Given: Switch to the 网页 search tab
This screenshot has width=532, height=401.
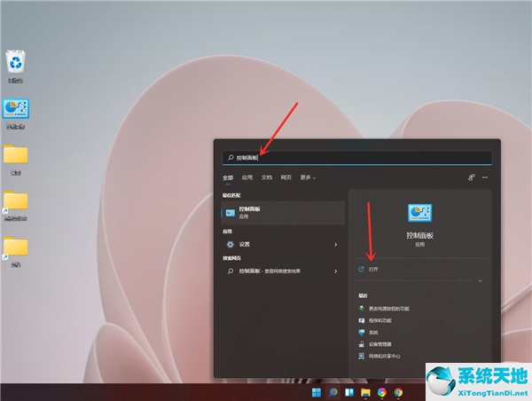Looking at the screenshot, I should point(286,177).
